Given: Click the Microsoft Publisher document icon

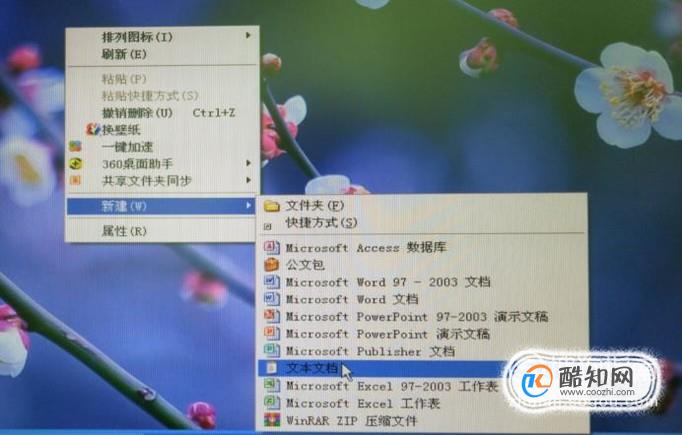Looking at the screenshot, I should [x=272, y=350].
